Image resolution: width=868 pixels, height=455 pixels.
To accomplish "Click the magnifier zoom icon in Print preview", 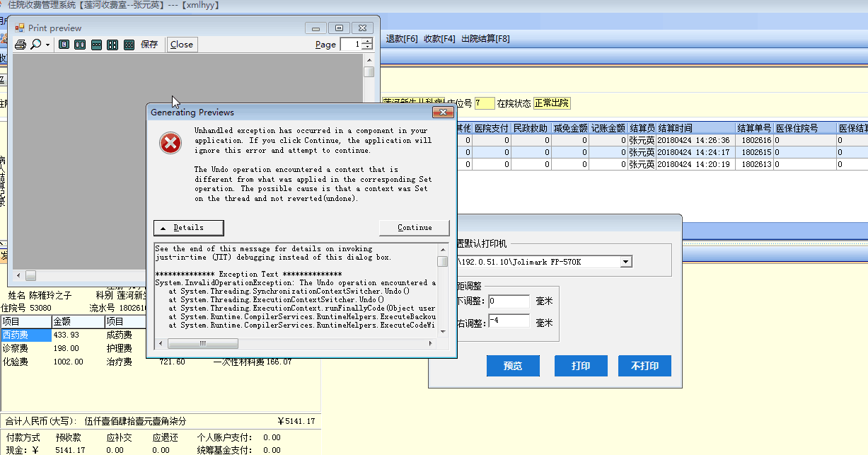I will pos(35,45).
